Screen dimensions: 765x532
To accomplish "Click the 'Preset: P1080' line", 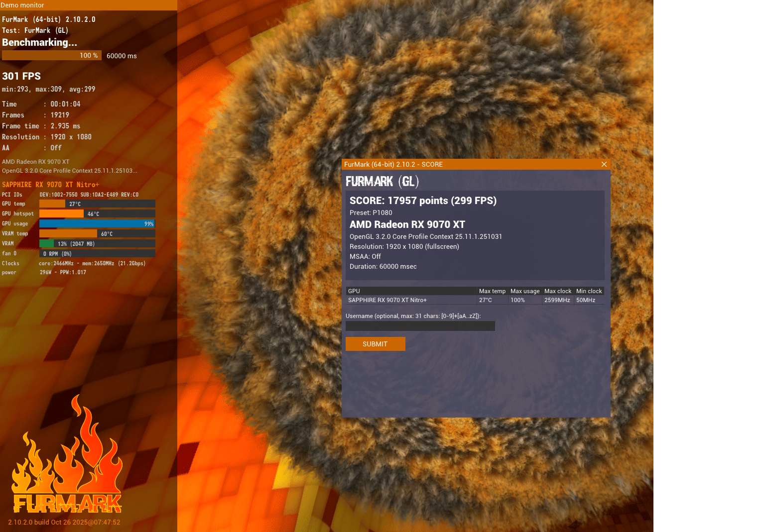I will click(371, 213).
